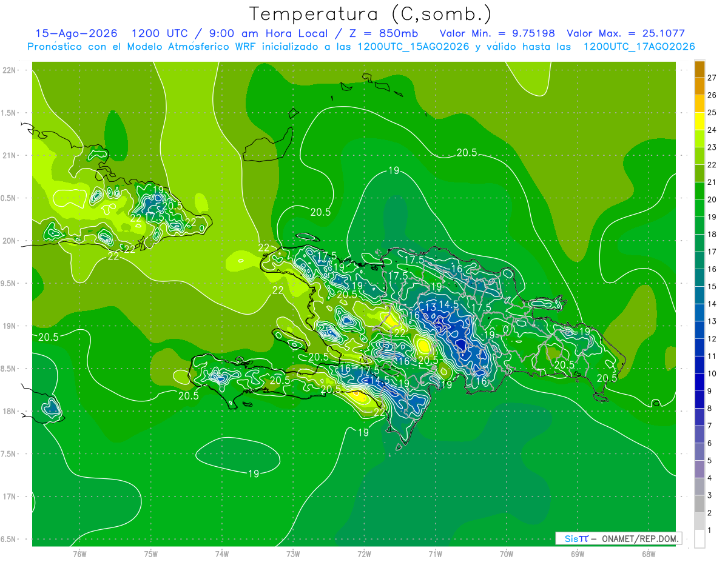
Task: Click the "68W" longitude axis label
Action: point(649,554)
